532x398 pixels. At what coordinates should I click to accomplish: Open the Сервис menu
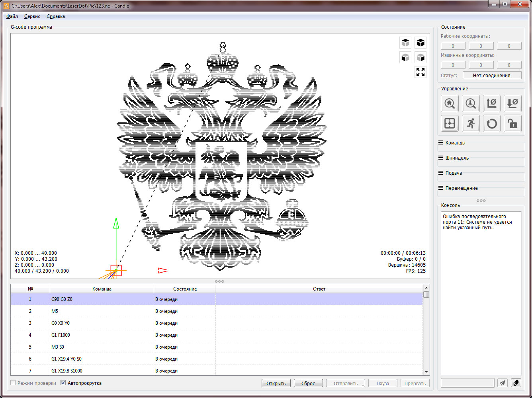32,16
